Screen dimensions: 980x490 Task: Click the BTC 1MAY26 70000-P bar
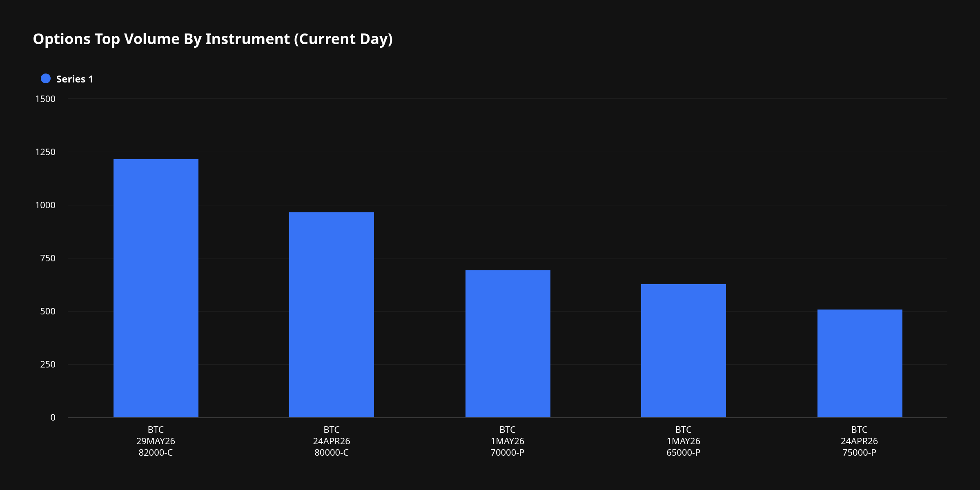[x=508, y=344]
